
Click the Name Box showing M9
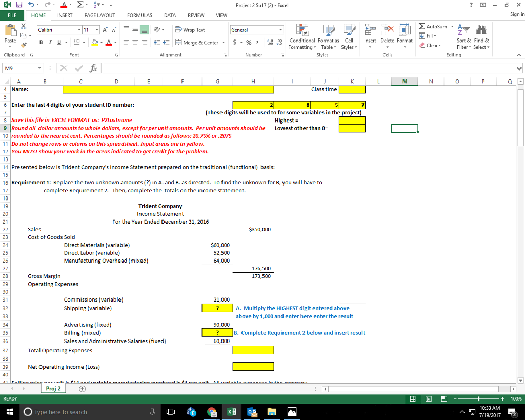(21, 67)
